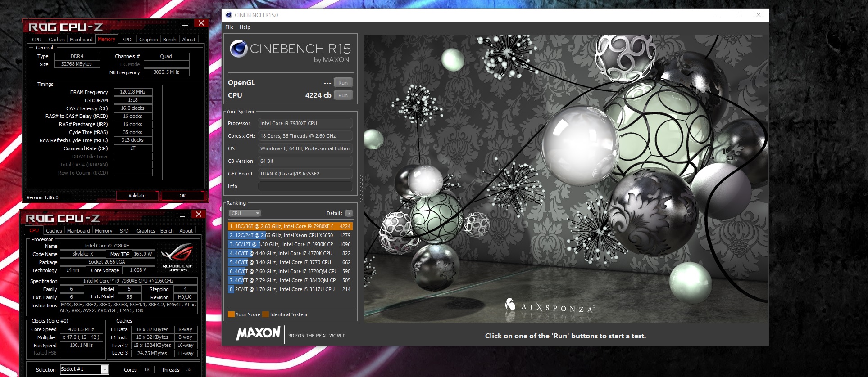Click the Channels value Quad
The height and width of the screenshot is (377, 868).
point(166,56)
